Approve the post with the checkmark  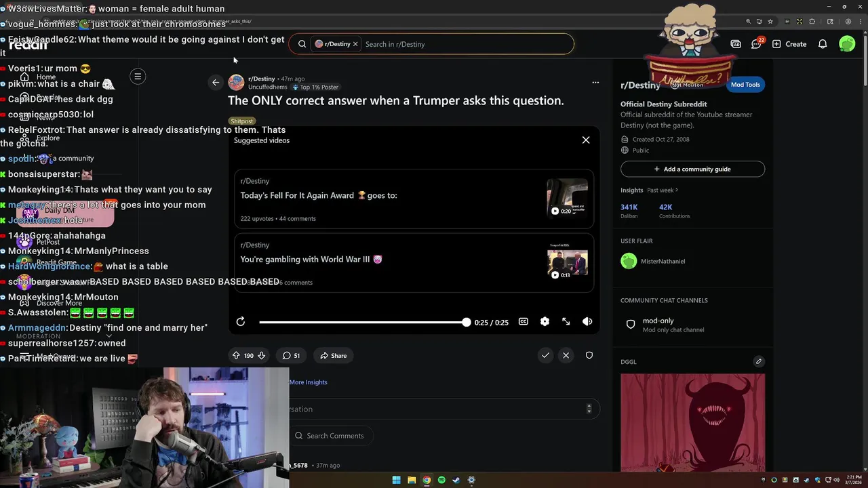coord(545,355)
